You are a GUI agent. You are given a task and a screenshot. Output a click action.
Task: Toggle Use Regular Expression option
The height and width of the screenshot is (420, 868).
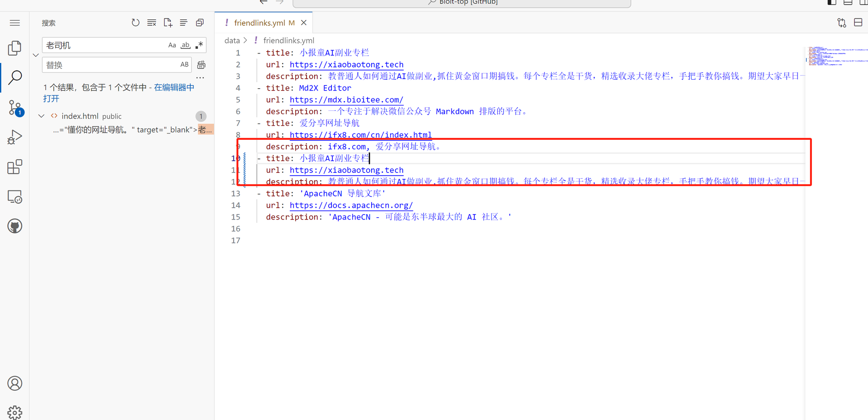coord(199,45)
